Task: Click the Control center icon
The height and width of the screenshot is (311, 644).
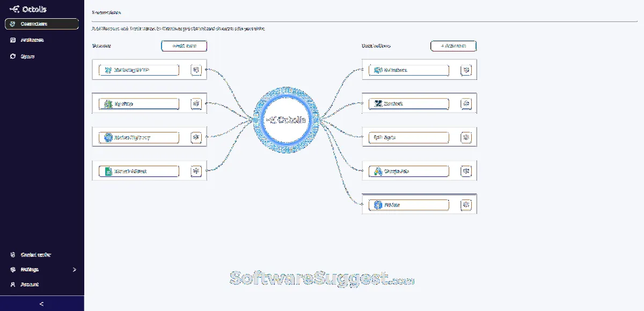Action: 13,255
